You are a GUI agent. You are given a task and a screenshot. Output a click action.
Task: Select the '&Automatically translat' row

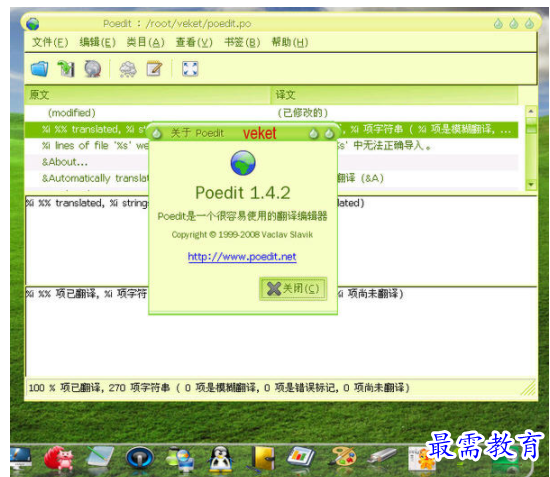pyautogui.click(x=87, y=178)
